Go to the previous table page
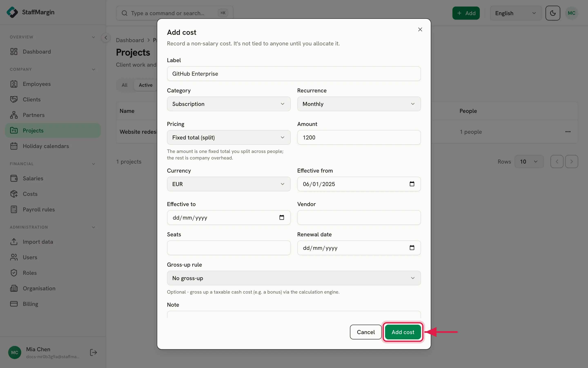Image resolution: width=588 pixels, height=368 pixels. (x=557, y=162)
